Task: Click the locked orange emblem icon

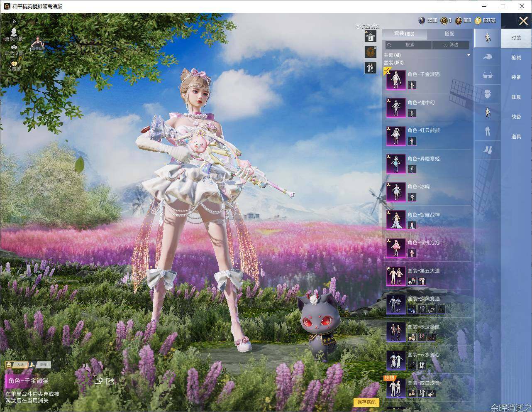Action: pos(370,52)
